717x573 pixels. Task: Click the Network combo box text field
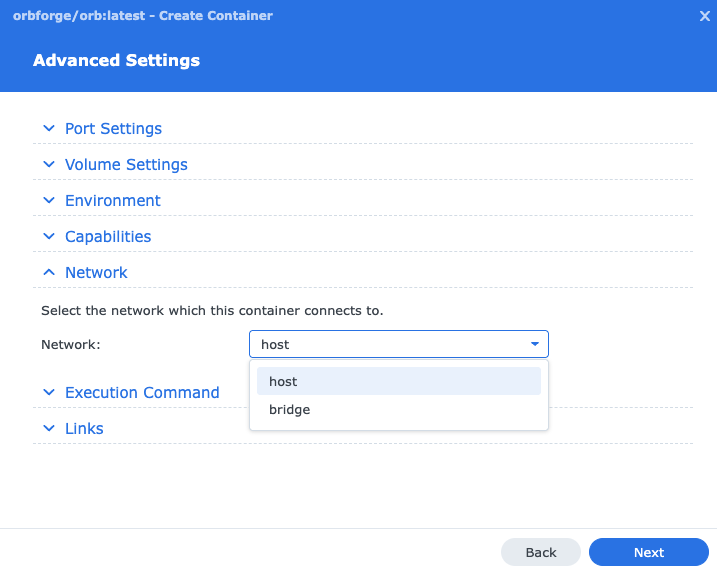pos(385,344)
